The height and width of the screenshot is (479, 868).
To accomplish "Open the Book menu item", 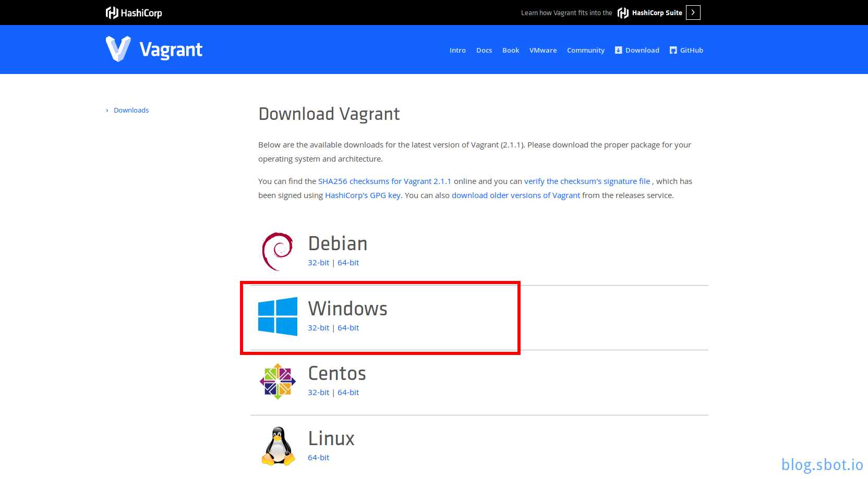I will [x=511, y=50].
